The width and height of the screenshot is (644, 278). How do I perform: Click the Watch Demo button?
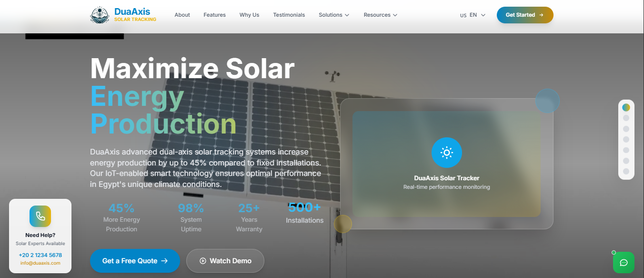[225, 261]
